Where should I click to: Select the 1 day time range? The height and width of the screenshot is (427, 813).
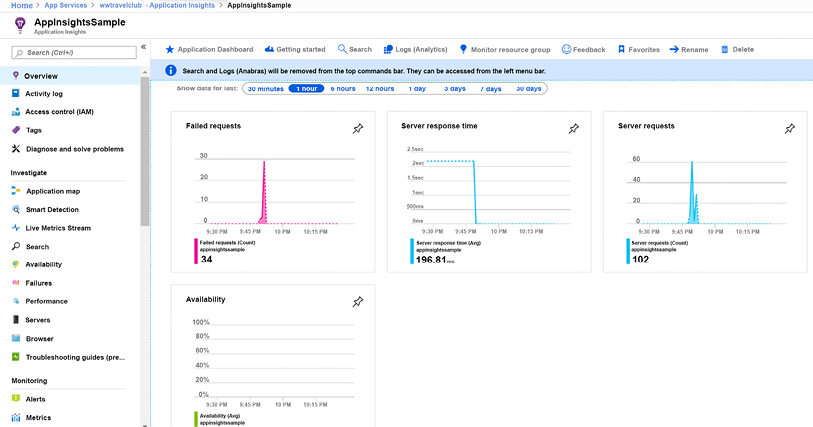417,89
